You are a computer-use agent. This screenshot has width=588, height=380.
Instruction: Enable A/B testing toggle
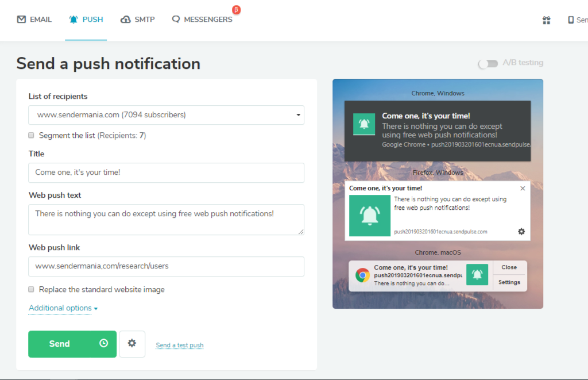488,63
